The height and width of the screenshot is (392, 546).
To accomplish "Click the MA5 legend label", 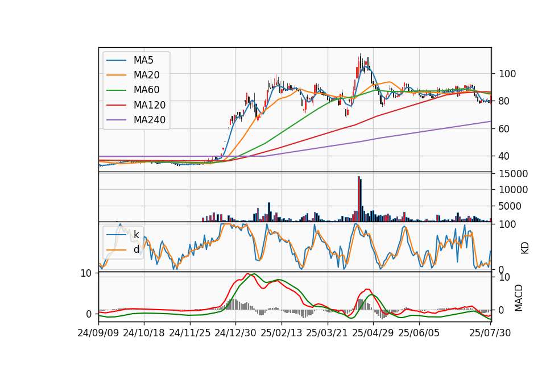I will [x=143, y=60].
